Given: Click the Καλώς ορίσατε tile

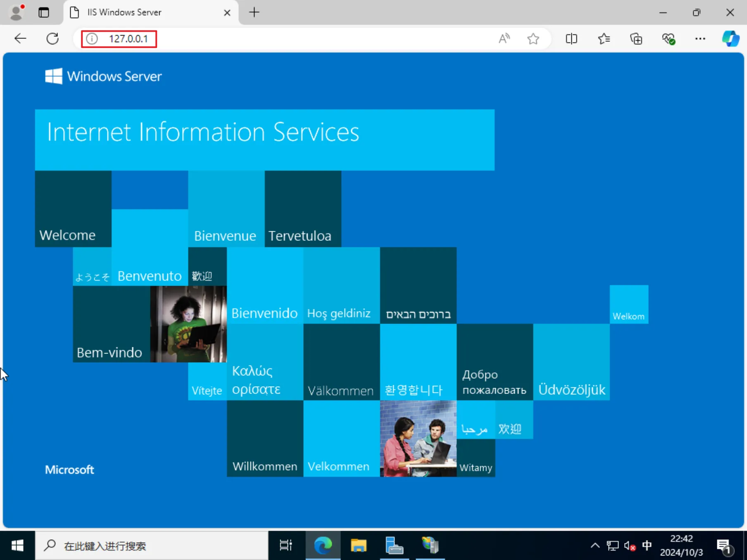Looking at the screenshot, I should (x=265, y=362).
